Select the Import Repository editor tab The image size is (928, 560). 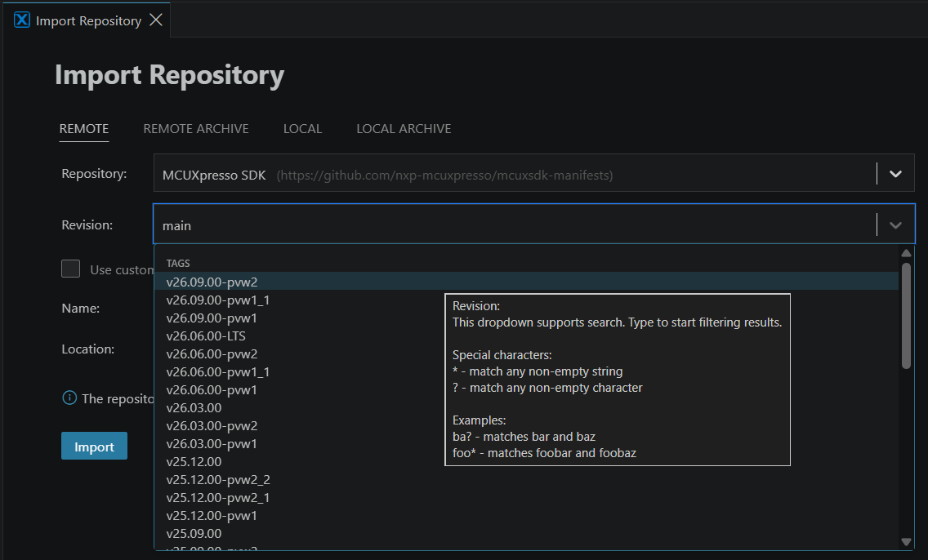[88, 20]
